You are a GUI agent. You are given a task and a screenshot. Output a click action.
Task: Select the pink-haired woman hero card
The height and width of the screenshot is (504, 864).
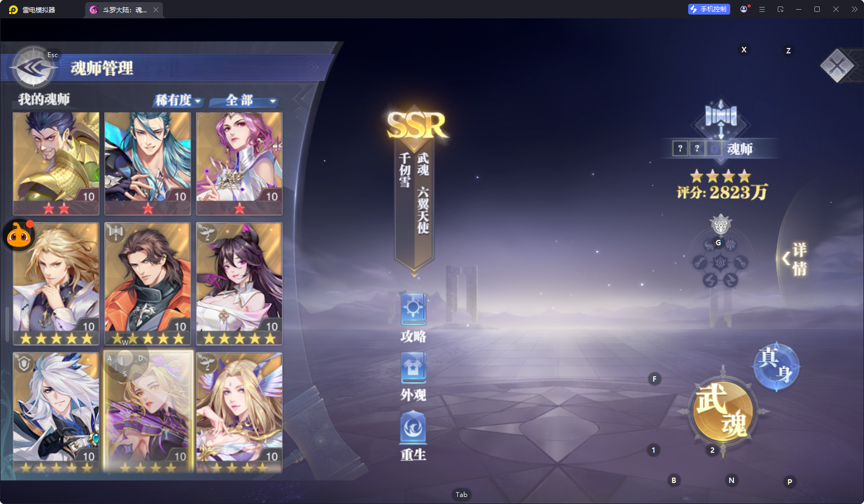(239, 163)
